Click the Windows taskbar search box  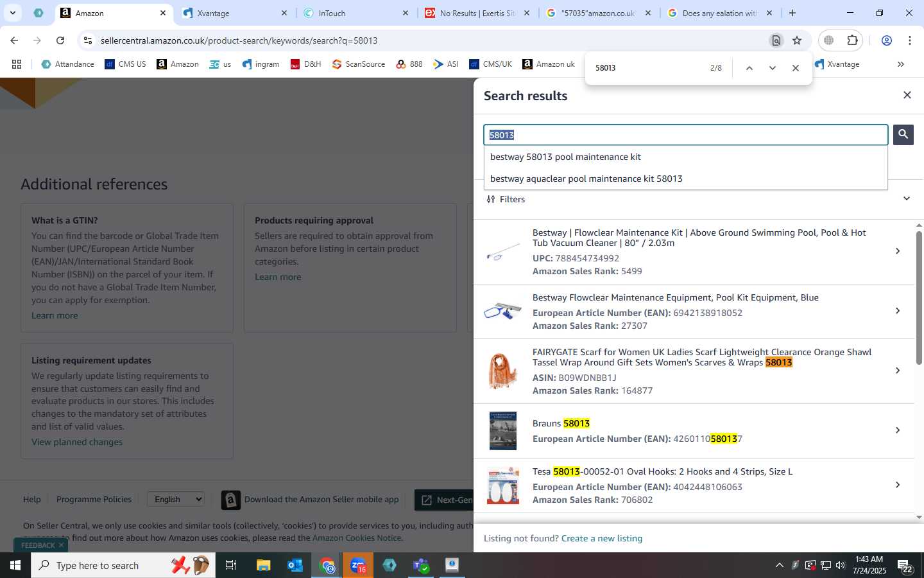[122, 565]
